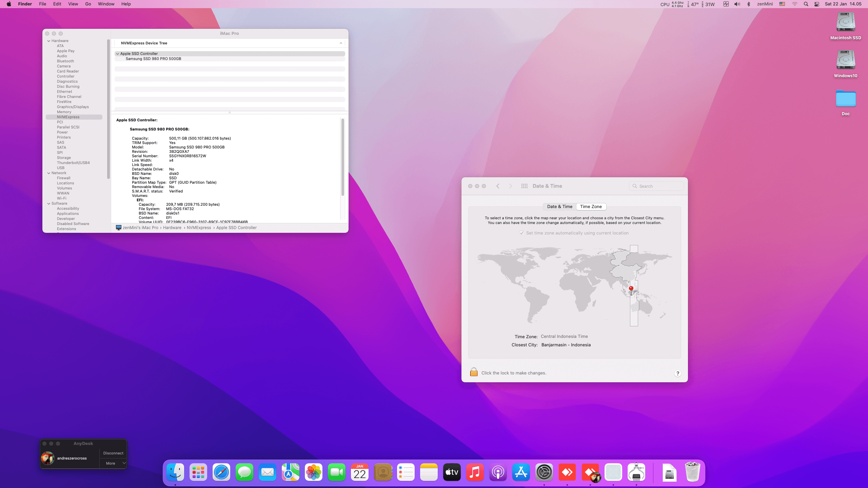The image size is (868, 488).
Task: Launch the Apple TV app
Action: (452, 472)
